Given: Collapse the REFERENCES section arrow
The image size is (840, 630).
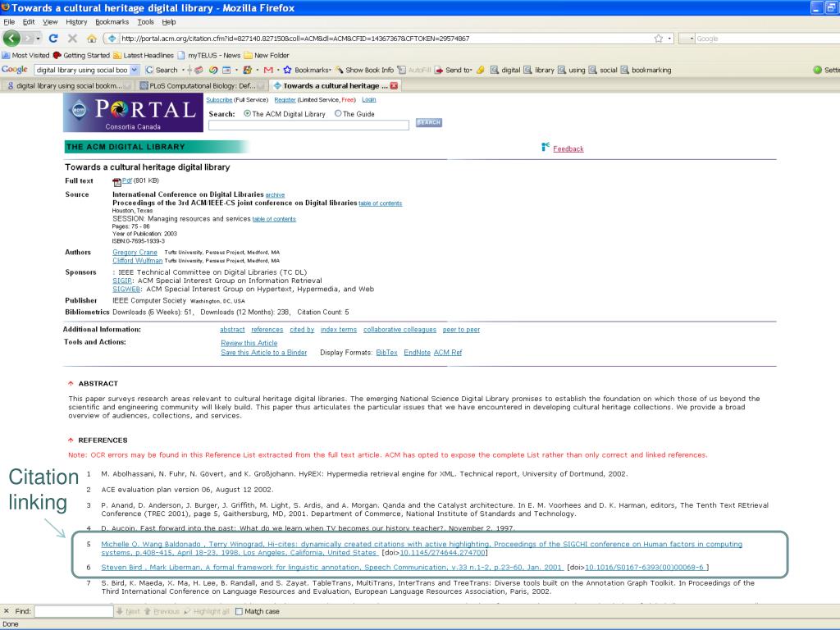Looking at the screenshot, I should [x=71, y=441].
